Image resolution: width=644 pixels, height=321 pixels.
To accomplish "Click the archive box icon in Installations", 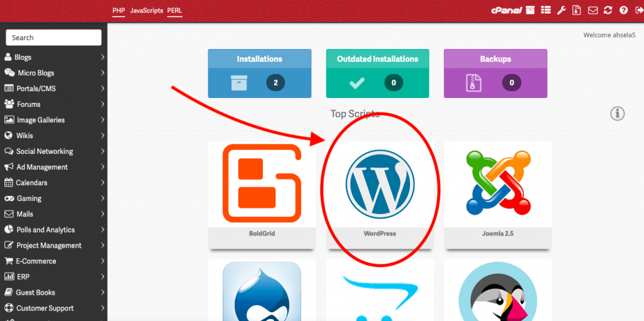I will [x=239, y=83].
